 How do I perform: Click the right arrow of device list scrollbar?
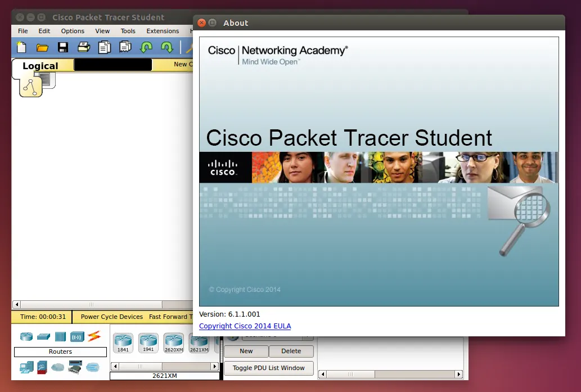[x=214, y=366]
